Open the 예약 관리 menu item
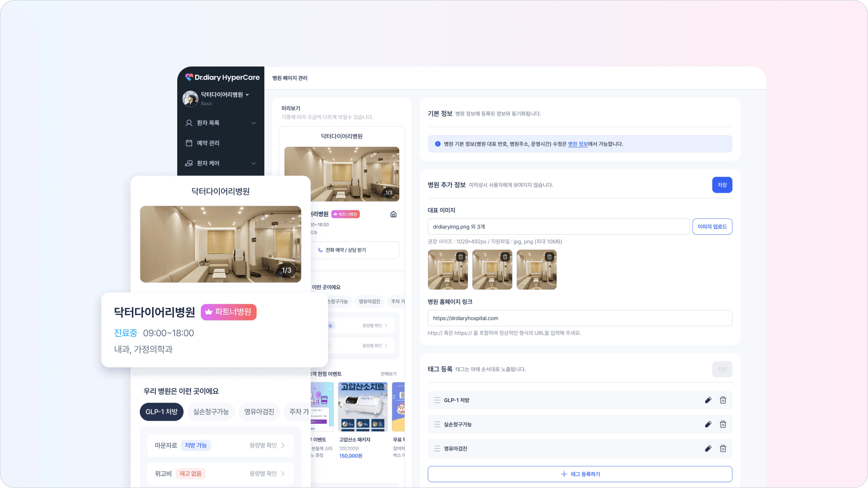The height and width of the screenshot is (488, 868). [208, 143]
